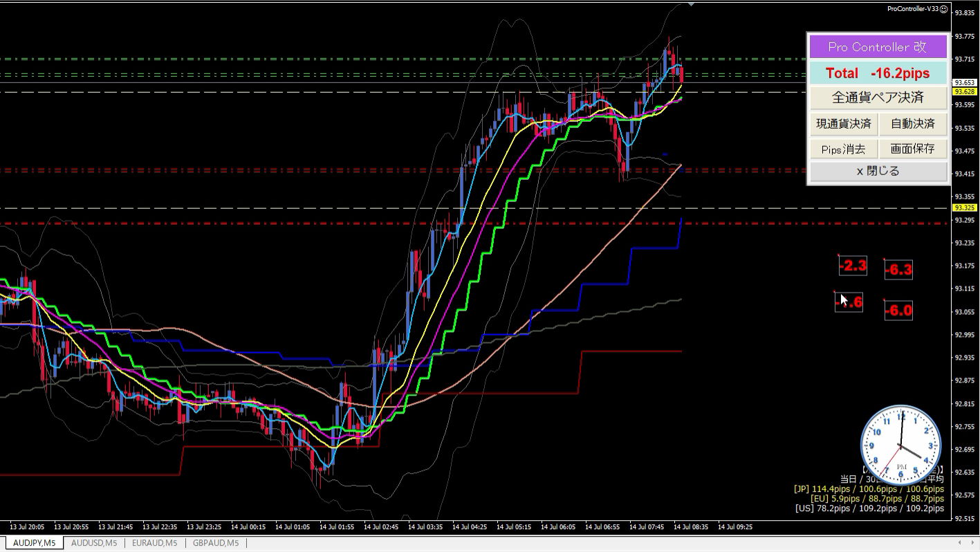Screen dimensions: 980x552
Task: Click the yellow 93.628 price label
Action: 964,91
